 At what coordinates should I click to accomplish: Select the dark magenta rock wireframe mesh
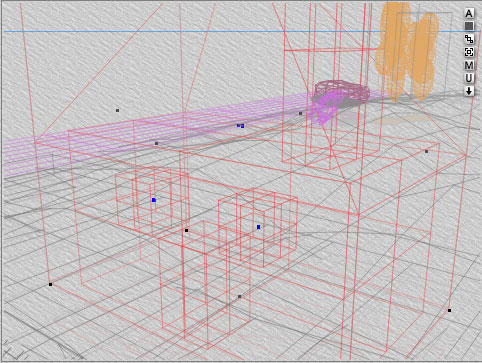pyautogui.click(x=342, y=91)
